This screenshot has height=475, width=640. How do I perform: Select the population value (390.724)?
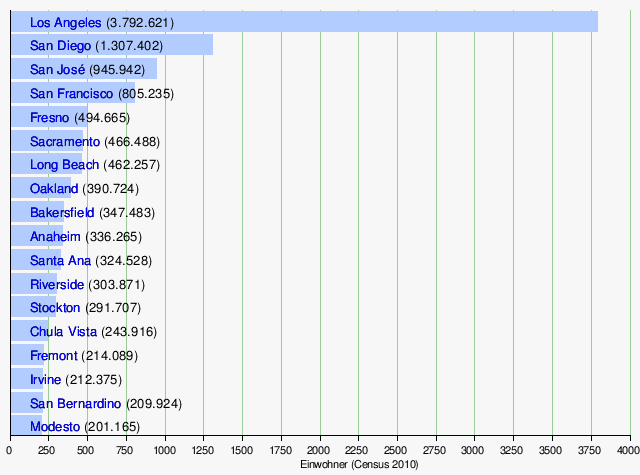point(111,189)
